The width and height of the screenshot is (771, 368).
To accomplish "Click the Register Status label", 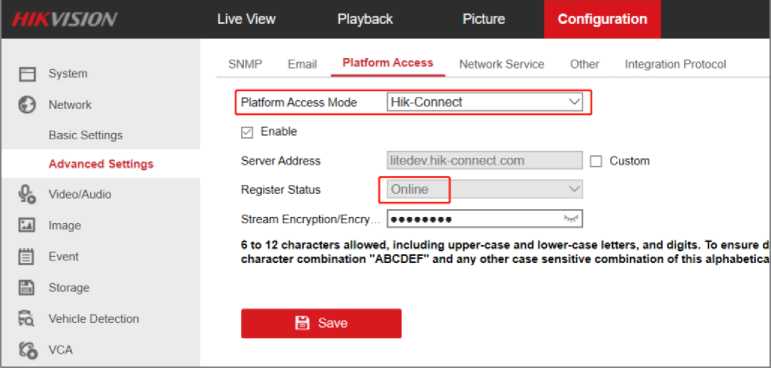I will point(280,190).
